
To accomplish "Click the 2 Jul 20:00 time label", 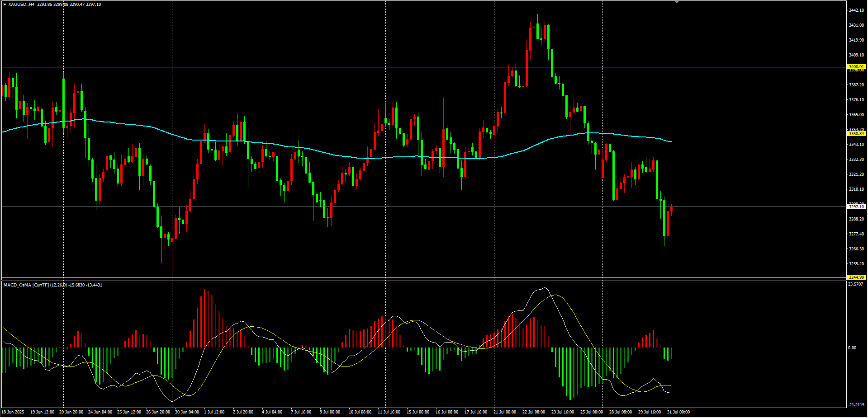I will tap(243, 412).
